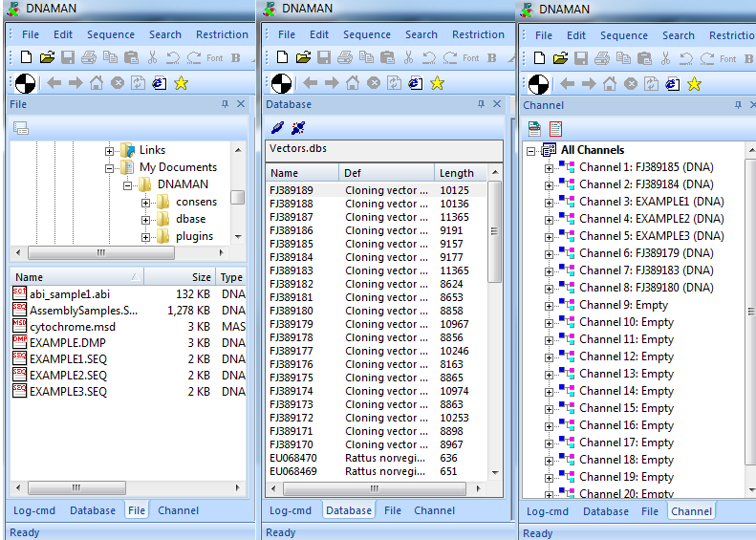Open Sequence menu in right DNAMAN window

[624, 35]
